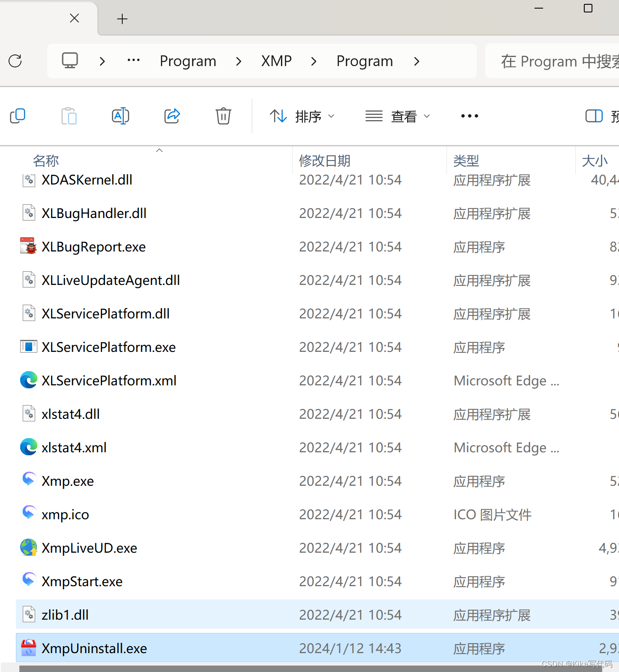Expand chevron after first Program breadcrumb
This screenshot has height=672, width=619.
(239, 61)
